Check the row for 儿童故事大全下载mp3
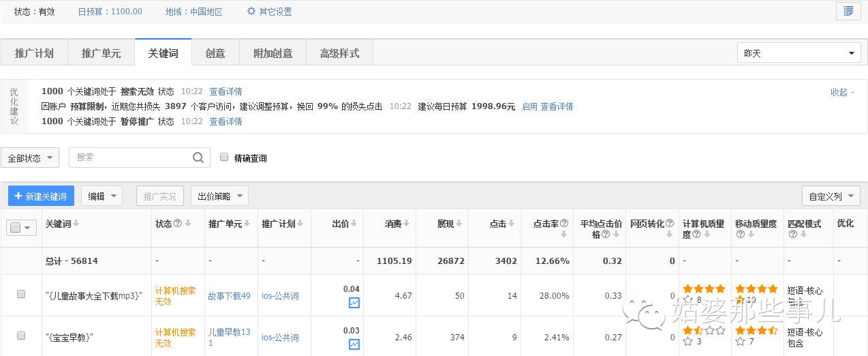868x356 pixels. click(21, 294)
